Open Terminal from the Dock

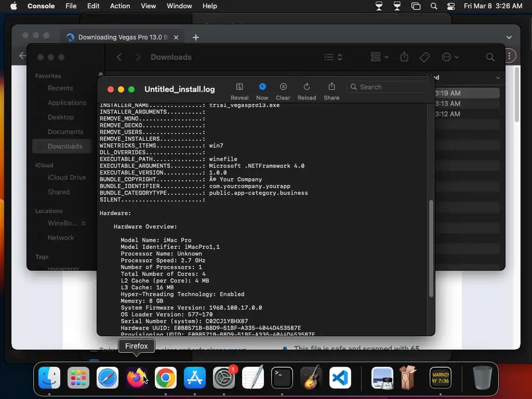pyautogui.click(x=282, y=378)
